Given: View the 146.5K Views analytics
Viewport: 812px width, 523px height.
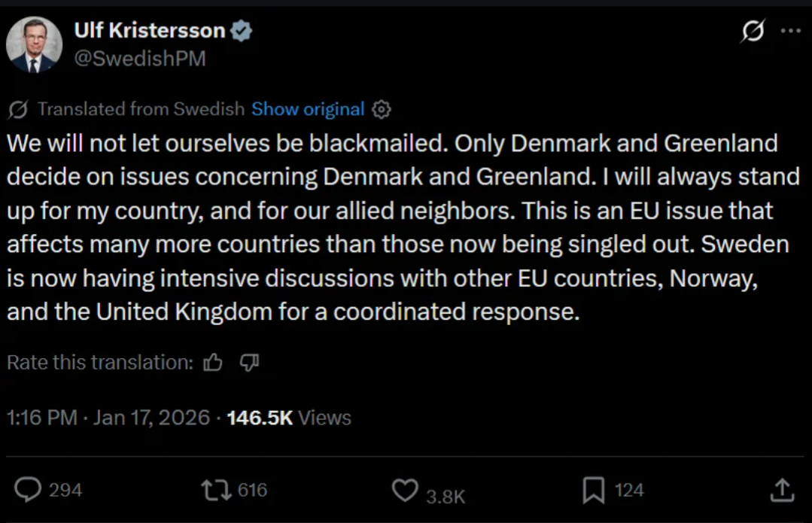Looking at the screenshot, I should tap(289, 418).
